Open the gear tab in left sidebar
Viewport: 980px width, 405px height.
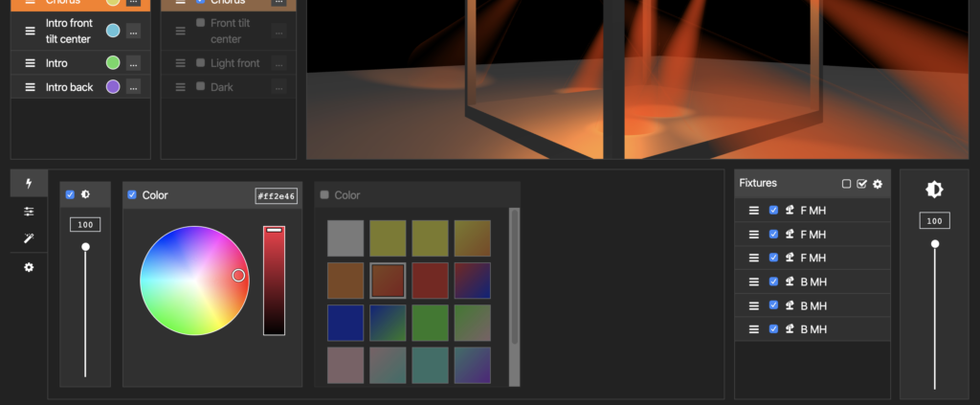coord(29,267)
